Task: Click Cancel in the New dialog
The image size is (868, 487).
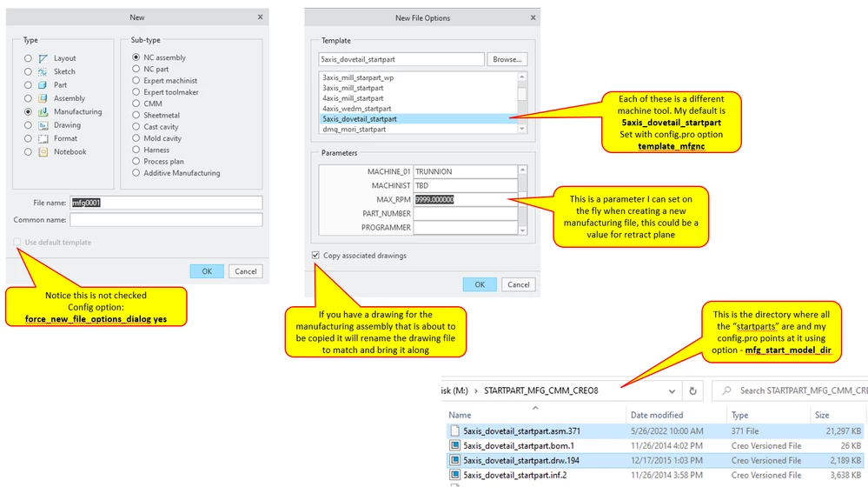Action: [245, 271]
